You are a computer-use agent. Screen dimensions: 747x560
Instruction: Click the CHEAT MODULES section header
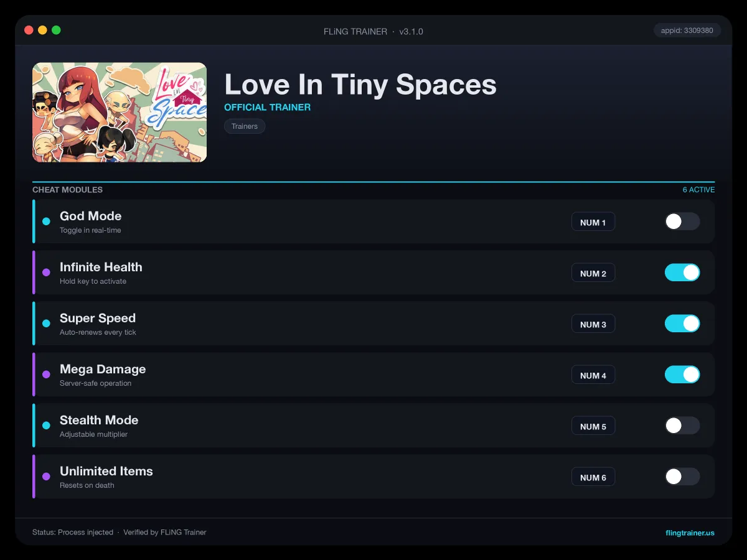(x=67, y=190)
